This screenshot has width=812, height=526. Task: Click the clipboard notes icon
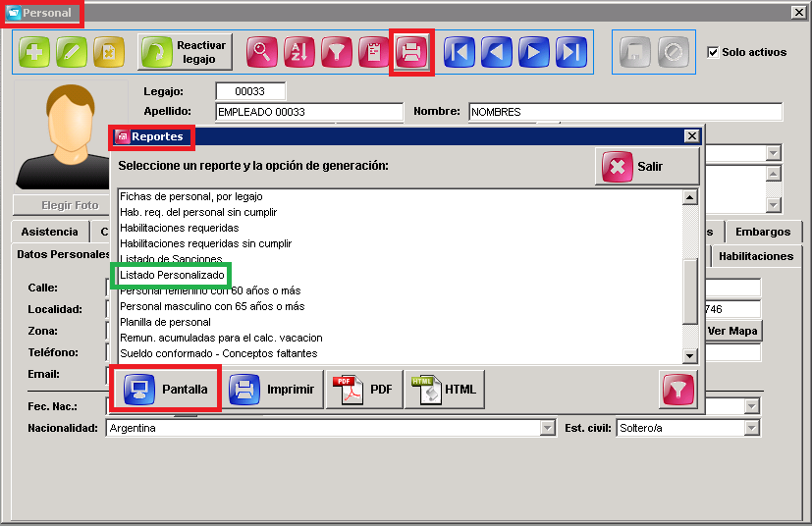pos(374,52)
